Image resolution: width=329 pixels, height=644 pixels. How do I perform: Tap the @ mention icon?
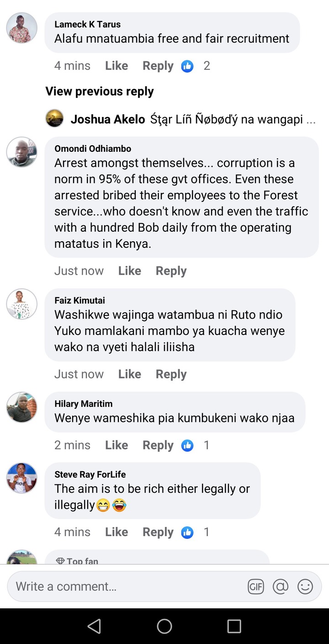point(281,586)
